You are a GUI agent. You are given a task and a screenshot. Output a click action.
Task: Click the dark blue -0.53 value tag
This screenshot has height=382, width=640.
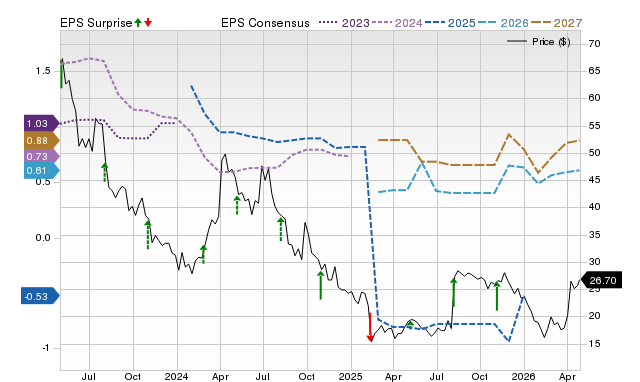pyautogui.click(x=40, y=296)
